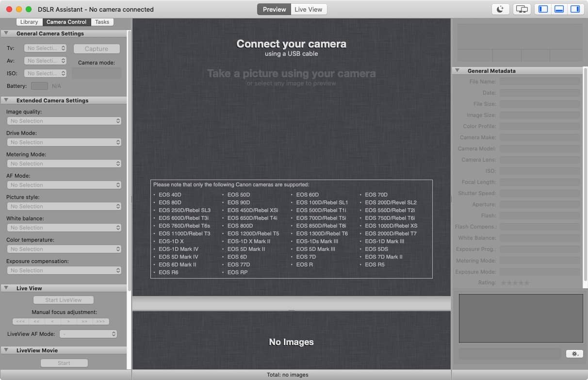Open the ISO dropdown

tap(45, 73)
